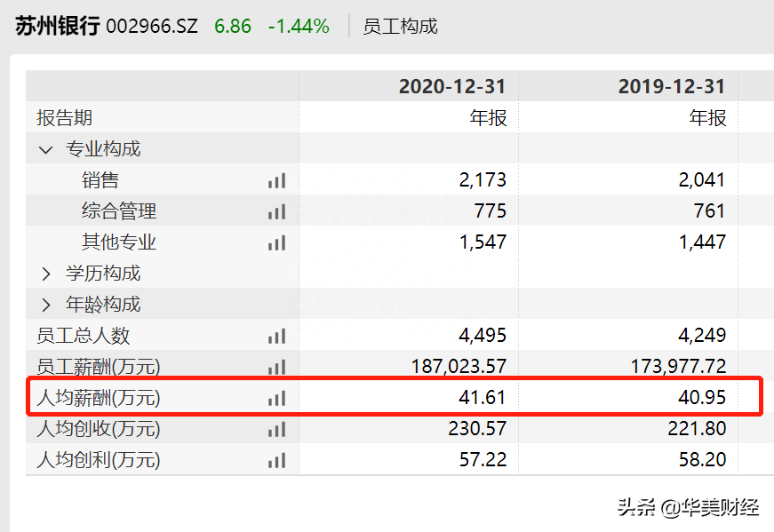Screen dimensions: 774x532
Task: Open the chart icon for 人均创收(万元)
Action: click(x=276, y=429)
